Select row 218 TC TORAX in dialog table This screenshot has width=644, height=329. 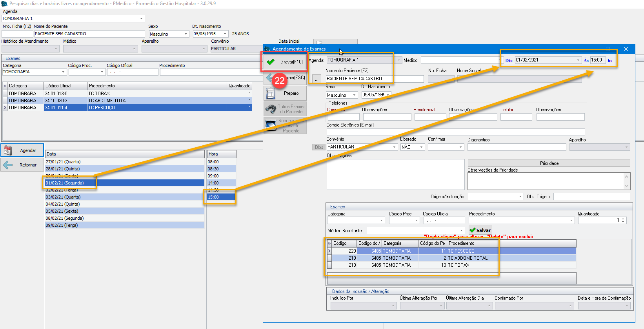(x=452, y=265)
